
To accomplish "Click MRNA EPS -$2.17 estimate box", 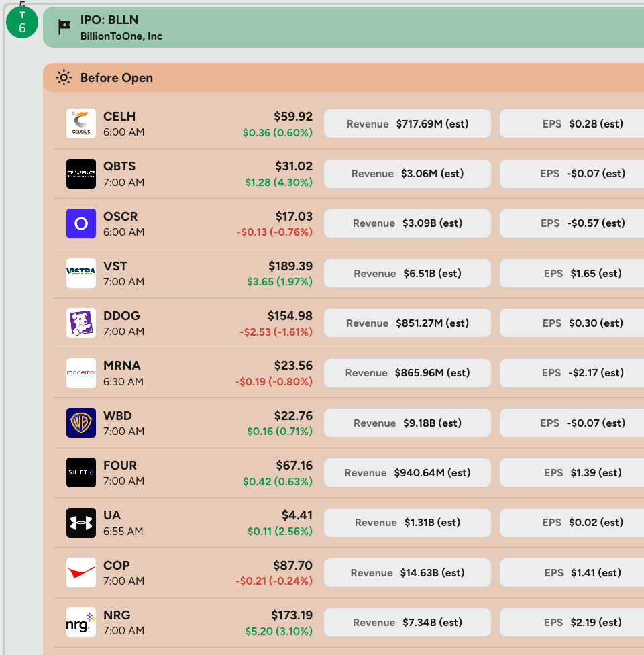I will [x=572, y=373].
